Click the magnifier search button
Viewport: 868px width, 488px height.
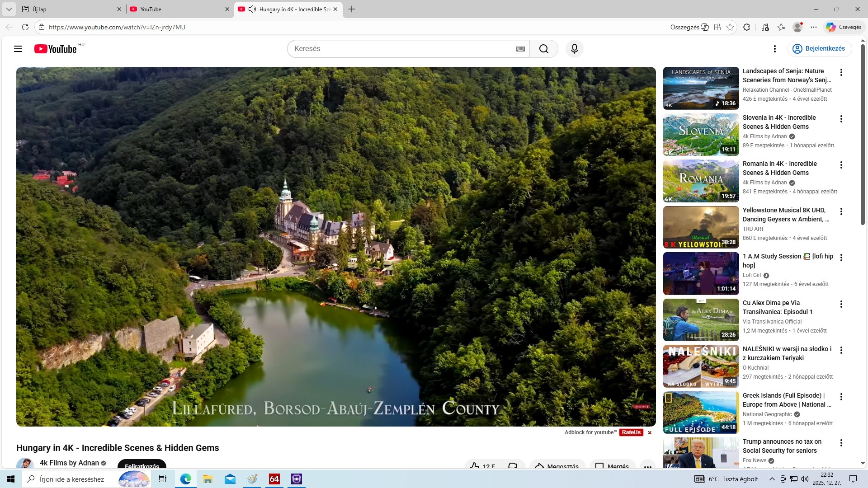point(544,49)
